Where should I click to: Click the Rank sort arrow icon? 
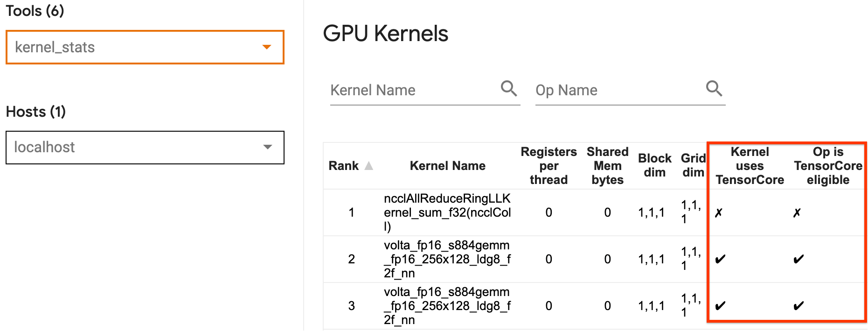(x=368, y=166)
